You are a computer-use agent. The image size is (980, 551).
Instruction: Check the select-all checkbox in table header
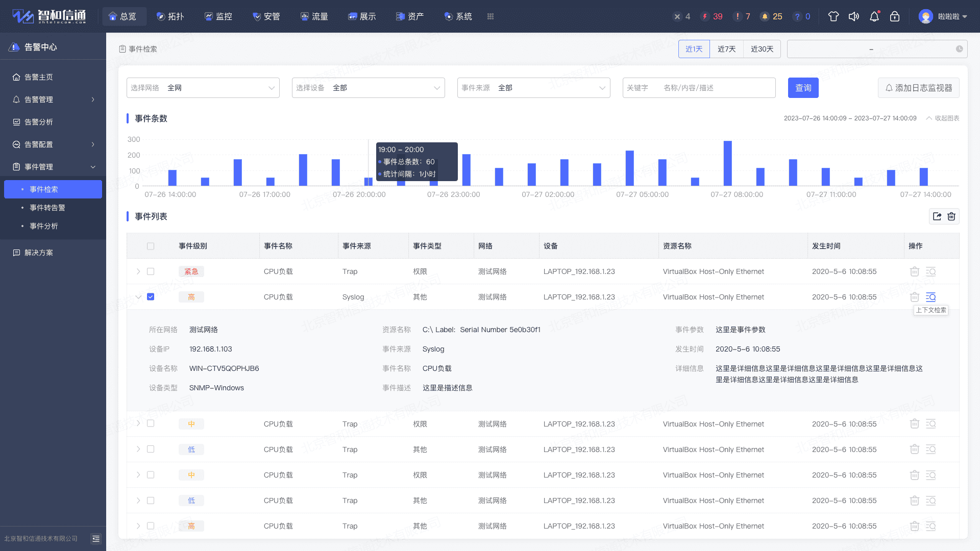151,246
